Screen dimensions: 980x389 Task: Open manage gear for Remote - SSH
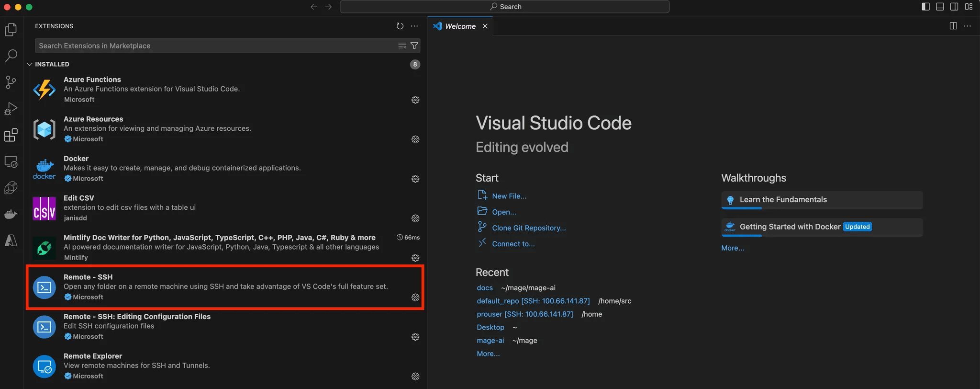point(415,297)
